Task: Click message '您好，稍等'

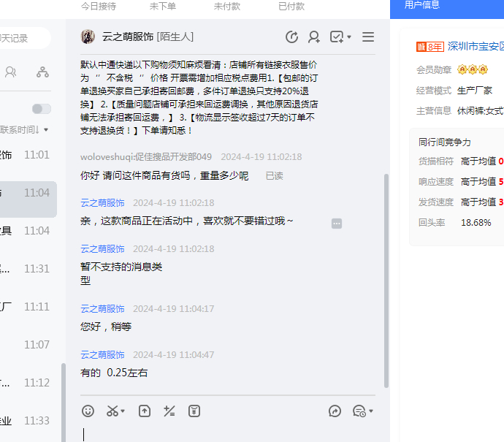Action: point(106,327)
